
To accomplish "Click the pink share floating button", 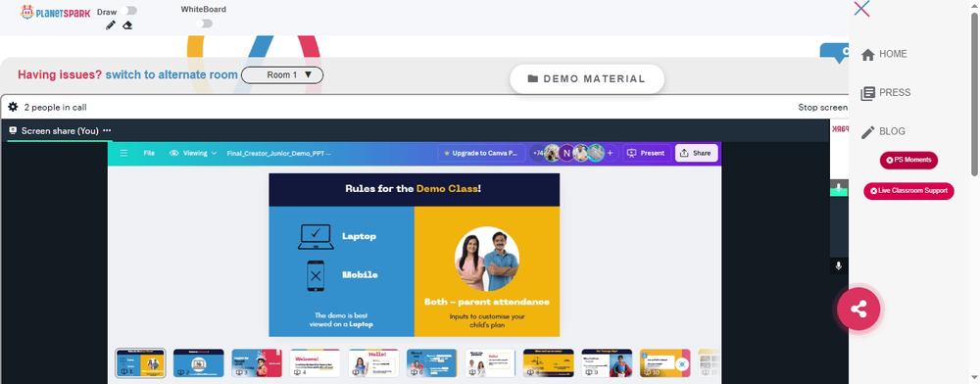I will pyautogui.click(x=858, y=309).
